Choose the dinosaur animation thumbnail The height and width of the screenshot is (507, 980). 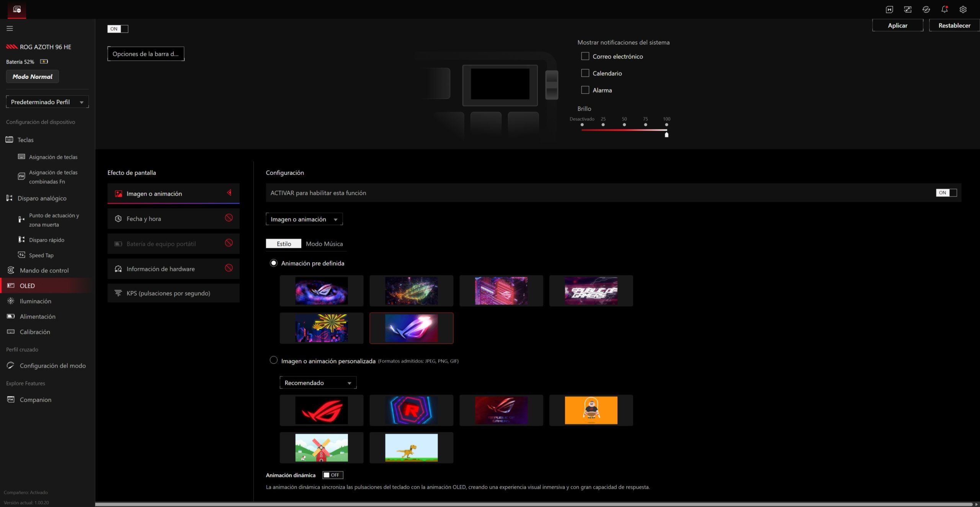pyautogui.click(x=411, y=448)
